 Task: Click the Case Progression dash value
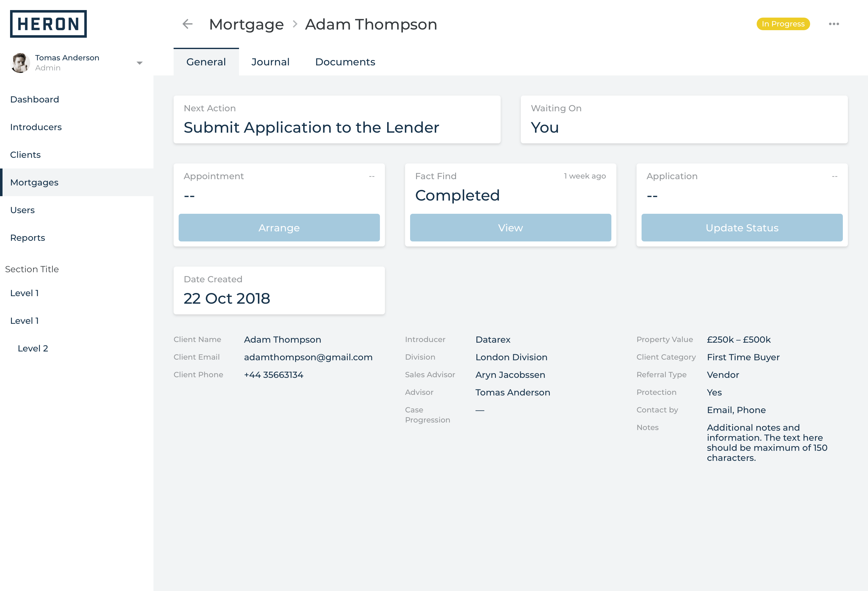480,410
